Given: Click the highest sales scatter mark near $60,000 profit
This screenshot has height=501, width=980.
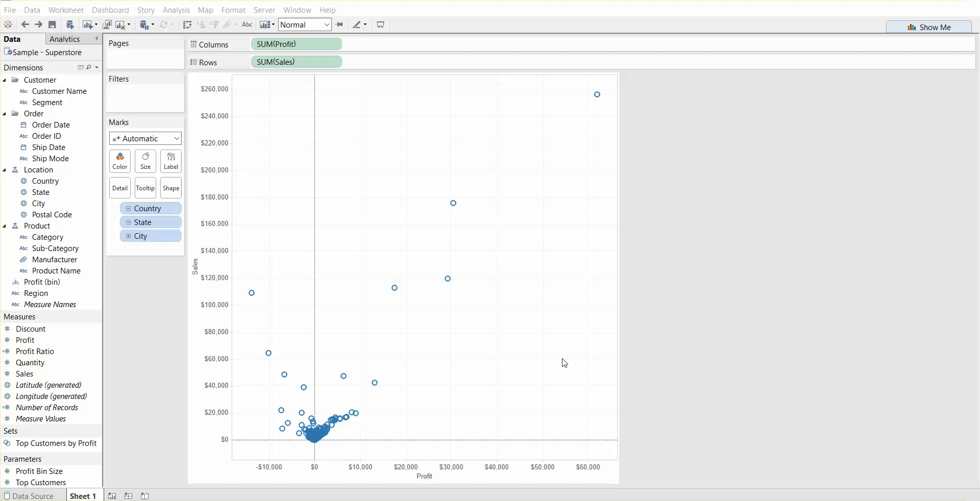Looking at the screenshot, I should (x=597, y=94).
